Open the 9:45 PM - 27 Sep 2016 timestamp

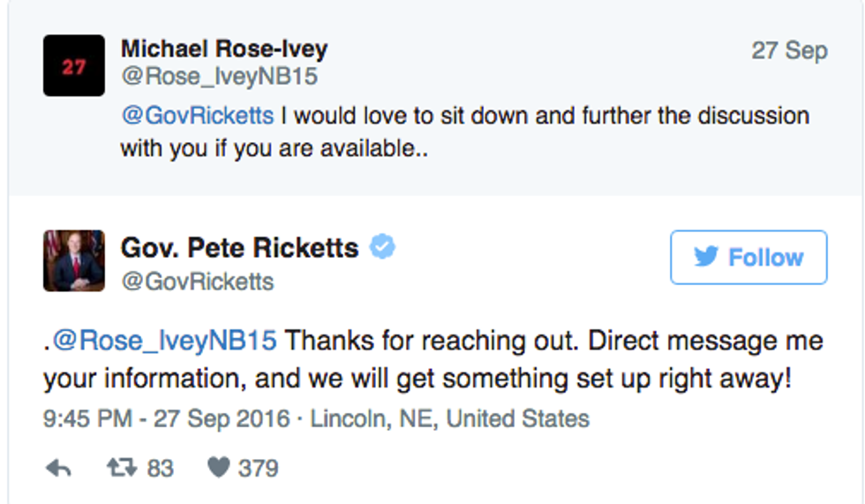[x=166, y=417]
